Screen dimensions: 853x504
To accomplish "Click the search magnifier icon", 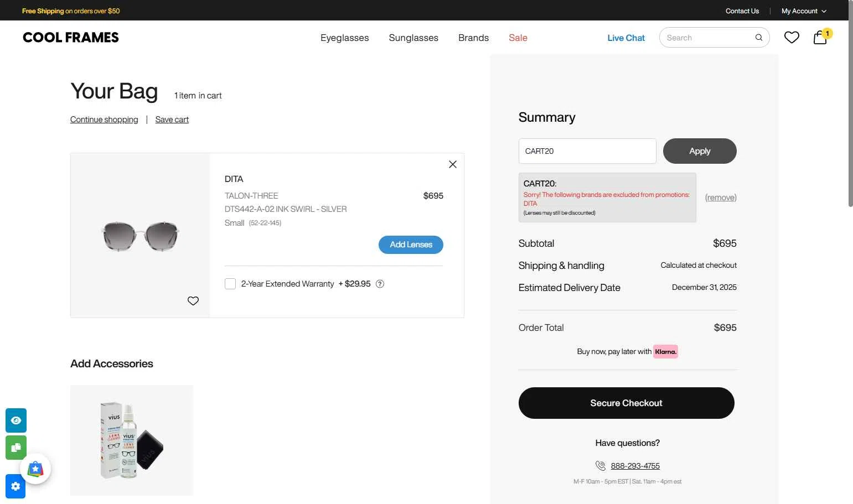I will (758, 38).
